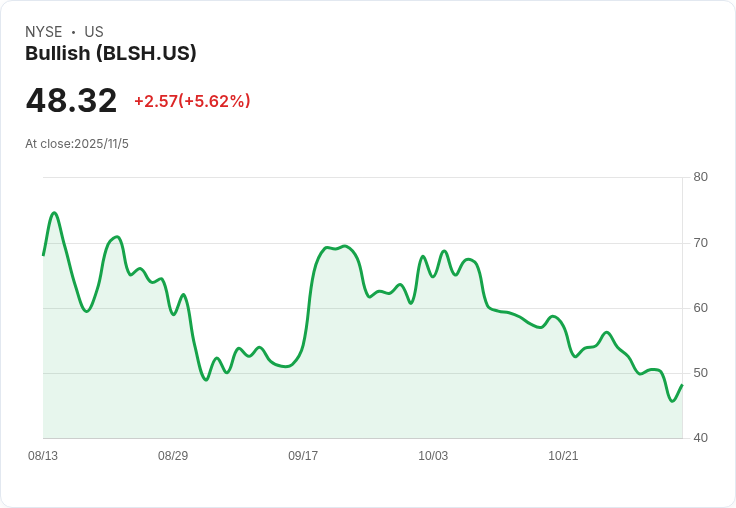Click the leftmost starting point of the line
The image size is (736, 508).
click(x=43, y=255)
